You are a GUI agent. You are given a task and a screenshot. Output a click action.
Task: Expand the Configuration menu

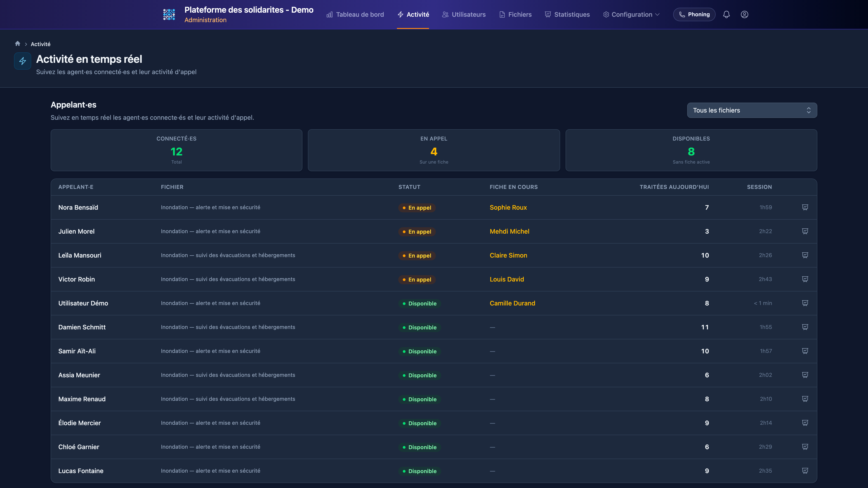632,14
